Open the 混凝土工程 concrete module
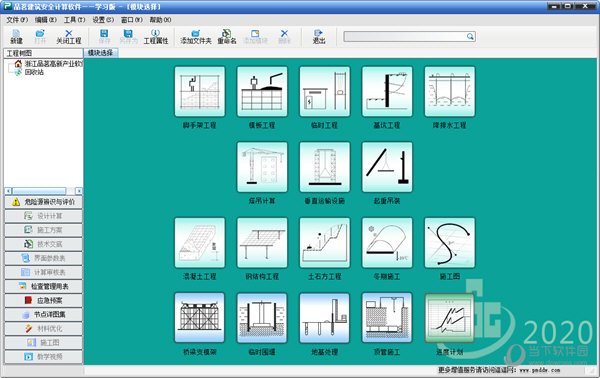600x378 pixels. tap(199, 243)
